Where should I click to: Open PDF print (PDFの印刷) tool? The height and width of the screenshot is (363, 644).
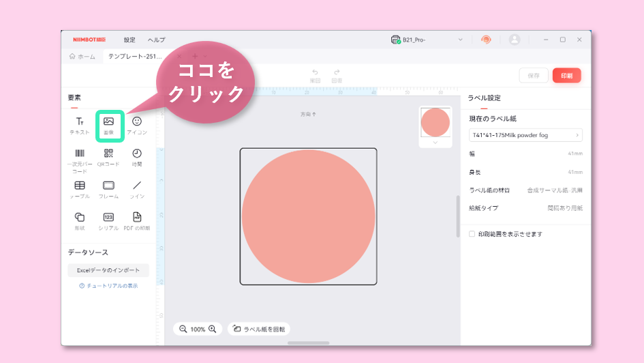click(137, 221)
